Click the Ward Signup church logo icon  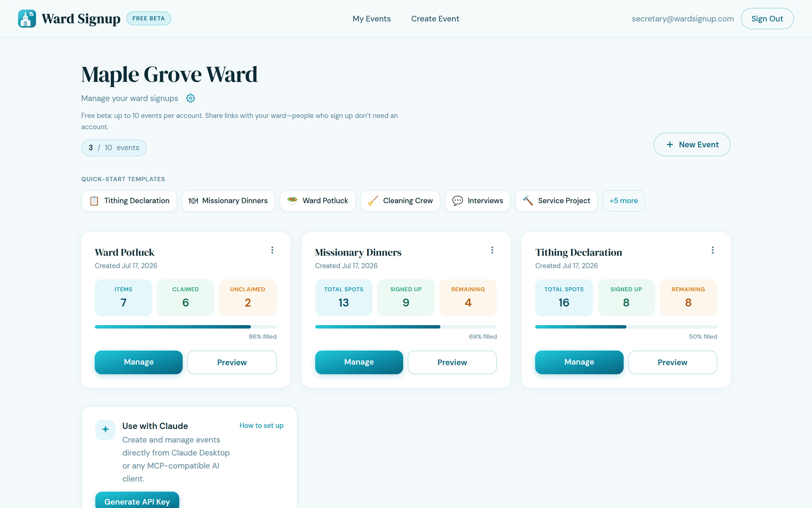point(27,18)
